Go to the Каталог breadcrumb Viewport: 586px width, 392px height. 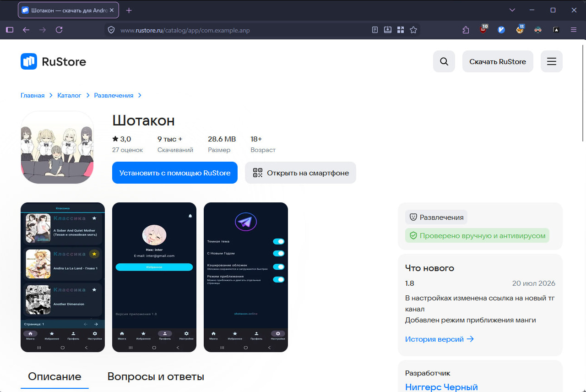(69, 95)
